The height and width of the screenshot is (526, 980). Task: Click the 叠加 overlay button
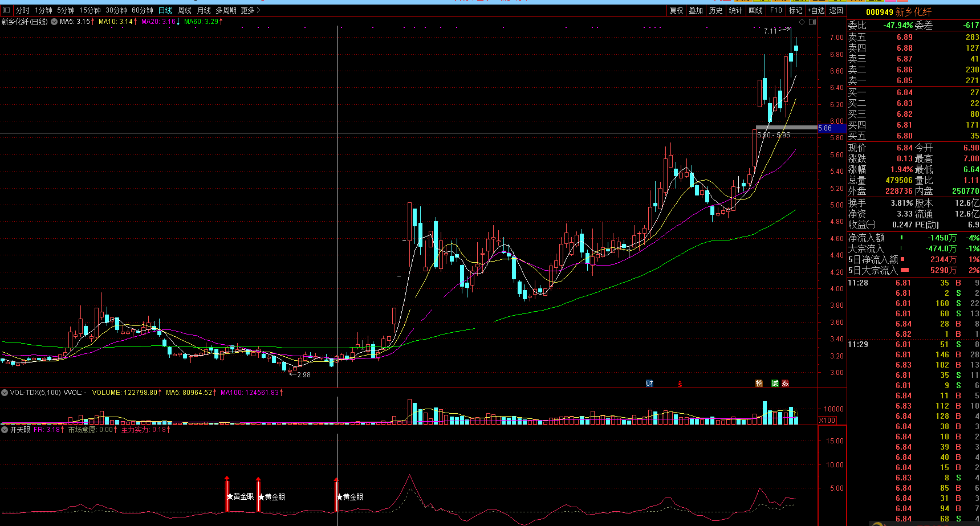(696, 10)
